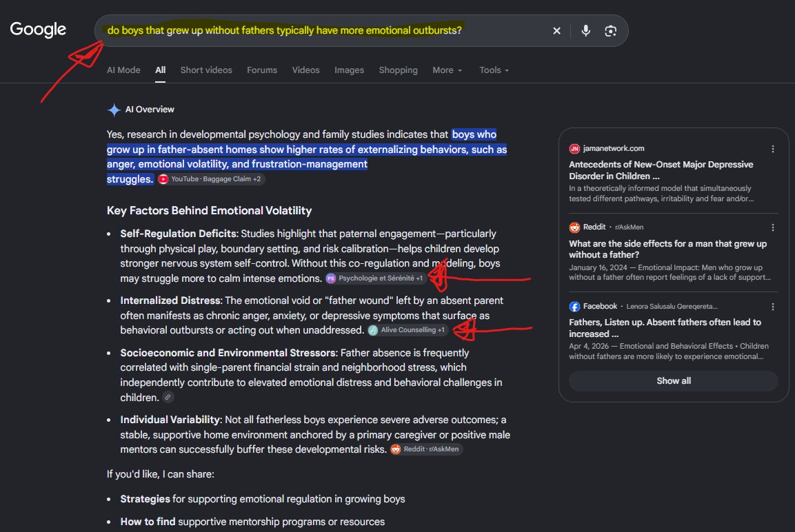Click 'Strategies' suggestion text
795x532 pixels.
[x=145, y=499]
